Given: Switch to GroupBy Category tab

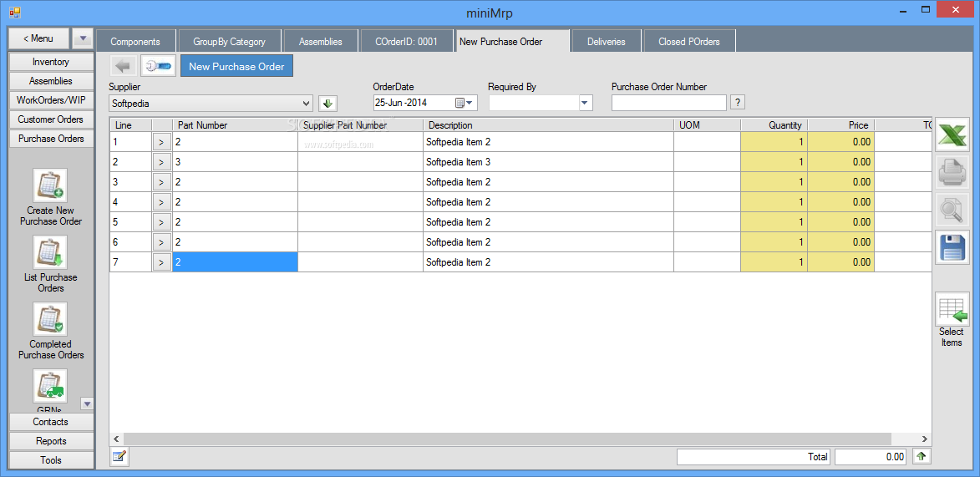Looking at the screenshot, I should click(x=230, y=41).
